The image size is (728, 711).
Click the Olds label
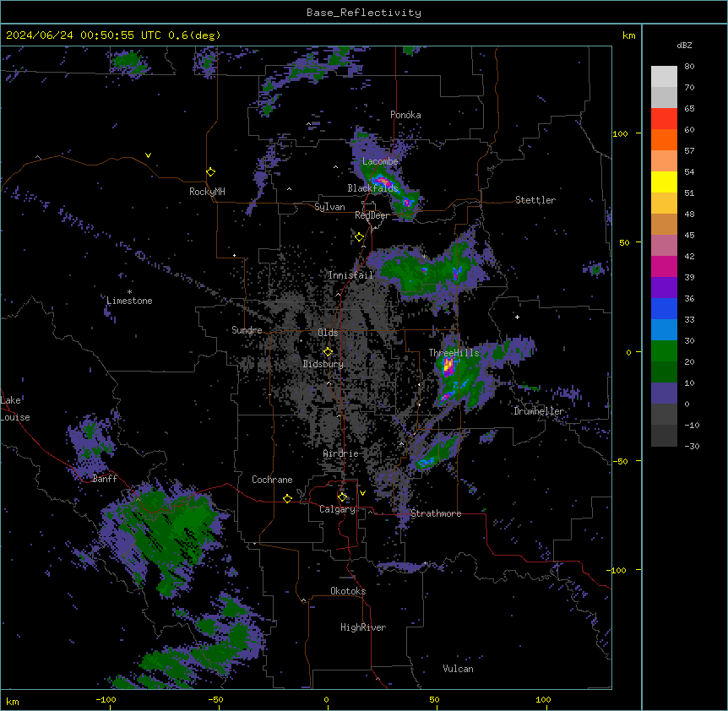(x=328, y=333)
